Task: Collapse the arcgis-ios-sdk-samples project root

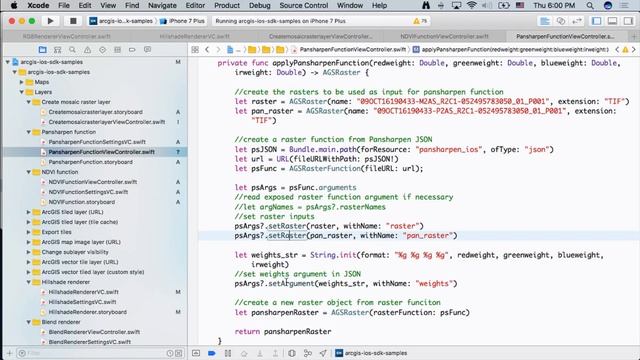Action: (x=8, y=62)
